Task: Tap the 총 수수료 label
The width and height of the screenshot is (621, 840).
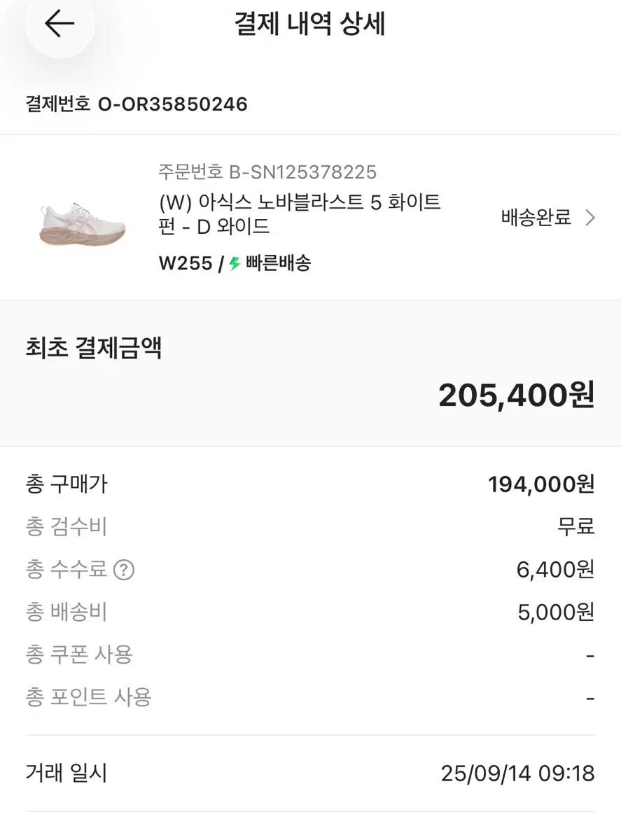Action: click(66, 570)
